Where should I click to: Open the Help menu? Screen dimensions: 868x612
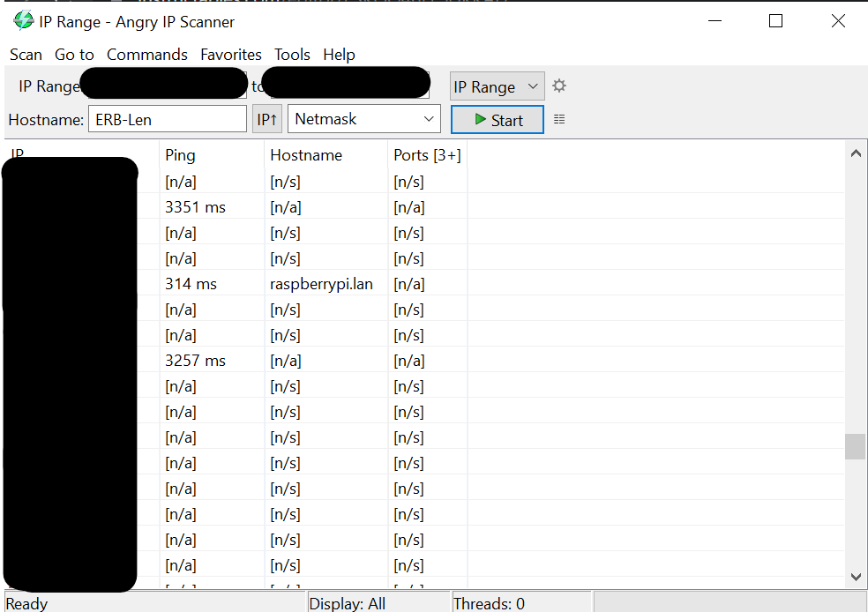[x=339, y=55]
